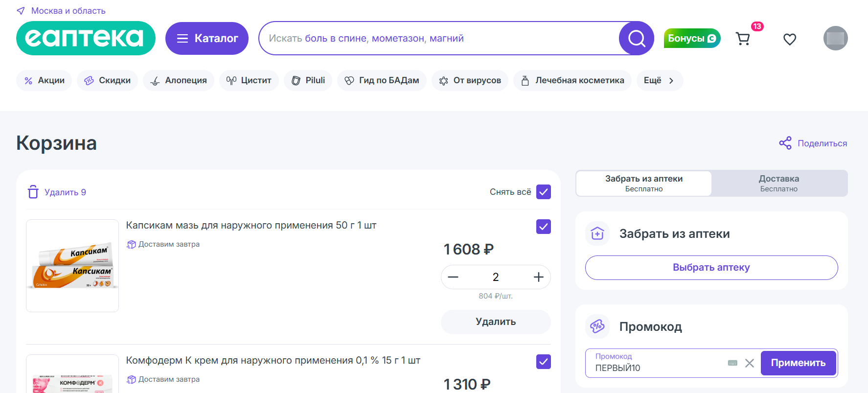
Task: Click the Капсикам quantity value 2
Action: click(496, 277)
